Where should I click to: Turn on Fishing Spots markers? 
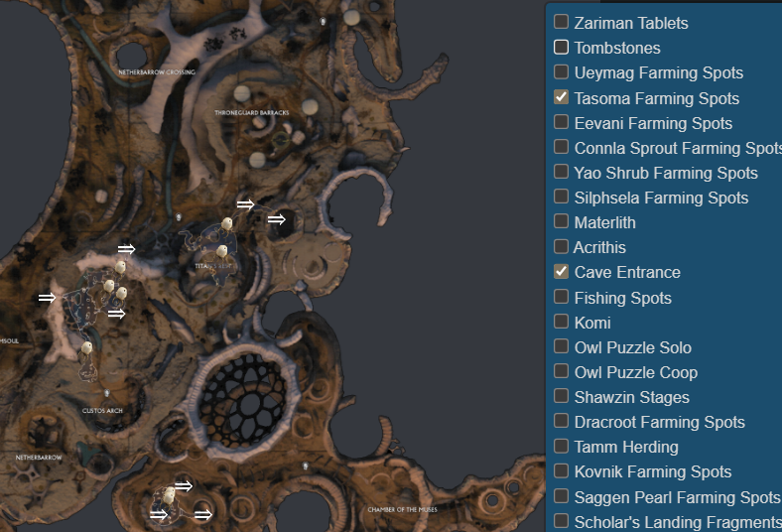point(561,296)
